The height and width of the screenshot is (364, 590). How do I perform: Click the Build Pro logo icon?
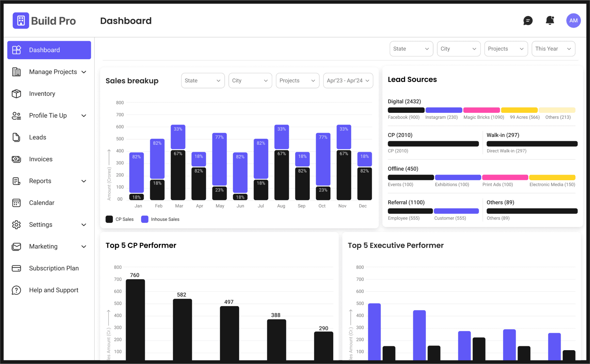(x=21, y=21)
